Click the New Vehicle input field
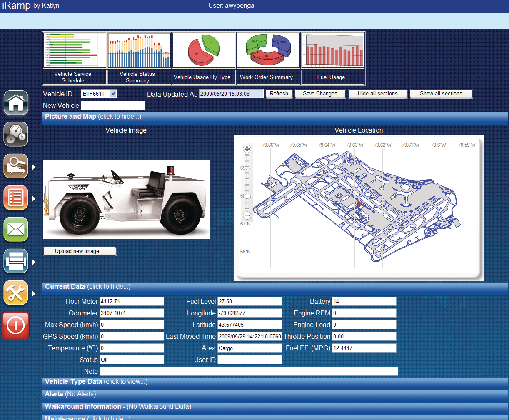The image size is (509, 420). [x=113, y=105]
